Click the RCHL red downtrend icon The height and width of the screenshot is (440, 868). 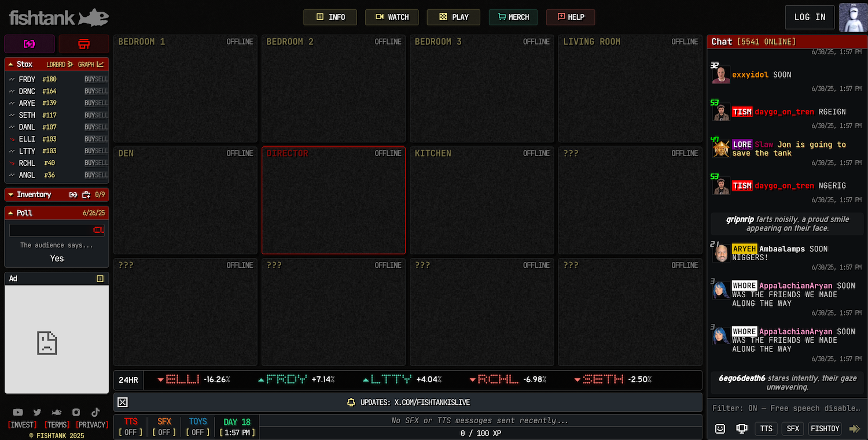coord(12,163)
